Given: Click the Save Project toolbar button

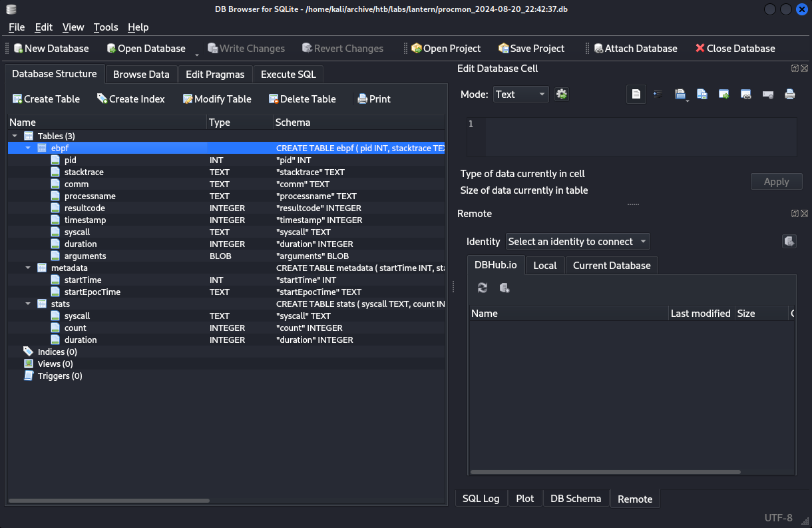Looking at the screenshot, I should coord(532,49).
